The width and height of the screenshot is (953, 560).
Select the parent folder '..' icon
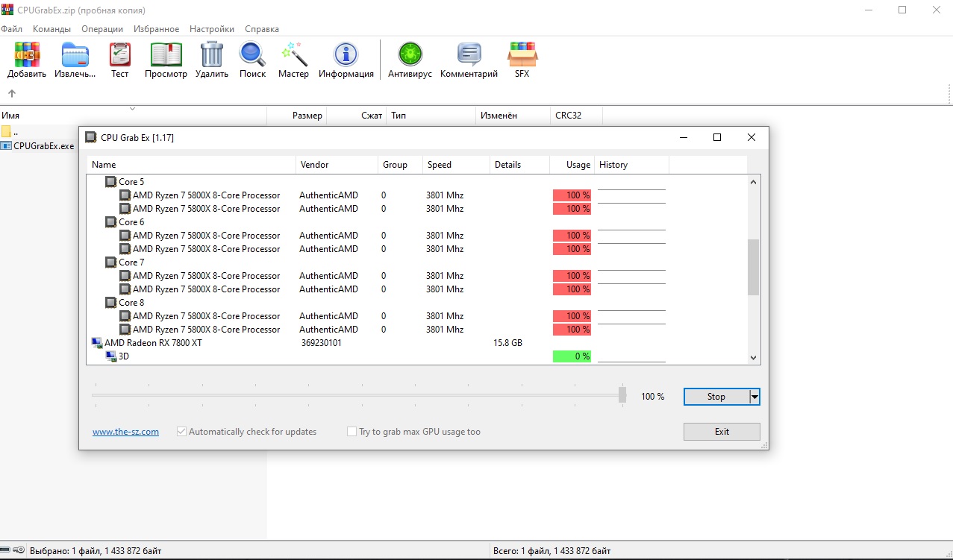(6, 132)
